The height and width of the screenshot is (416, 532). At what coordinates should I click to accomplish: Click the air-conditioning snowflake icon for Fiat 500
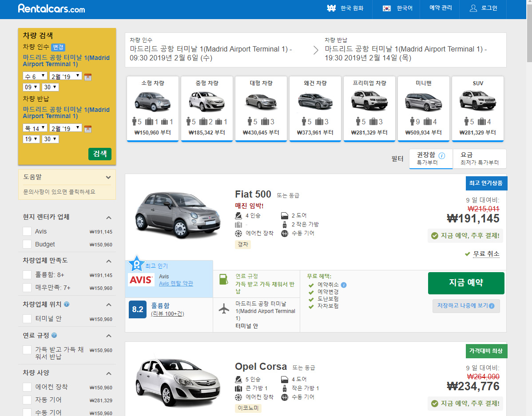(x=238, y=234)
